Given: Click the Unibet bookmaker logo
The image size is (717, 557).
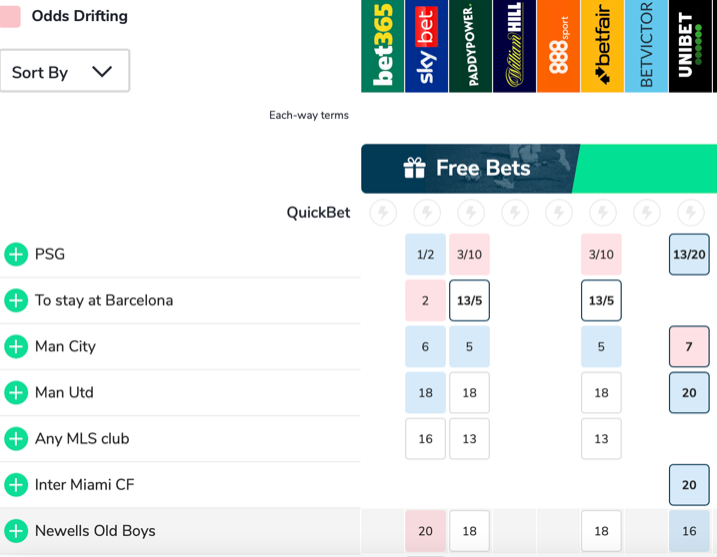Looking at the screenshot, I should 690,46.
